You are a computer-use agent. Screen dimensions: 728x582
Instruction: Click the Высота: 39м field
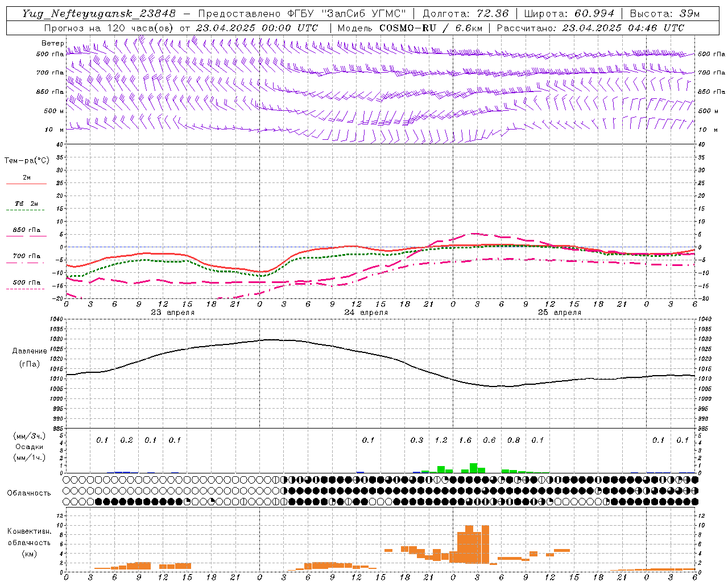pyautogui.click(x=665, y=14)
